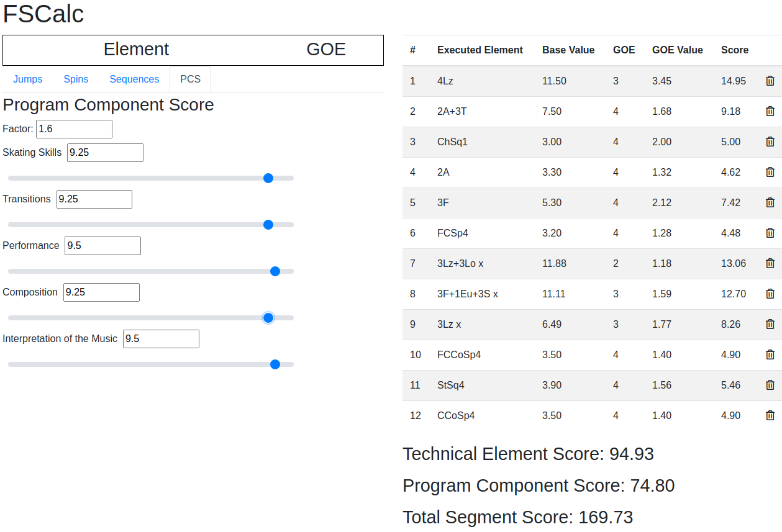Delete the ChSq1 element row
This screenshot has width=782, height=532.
[x=770, y=142]
